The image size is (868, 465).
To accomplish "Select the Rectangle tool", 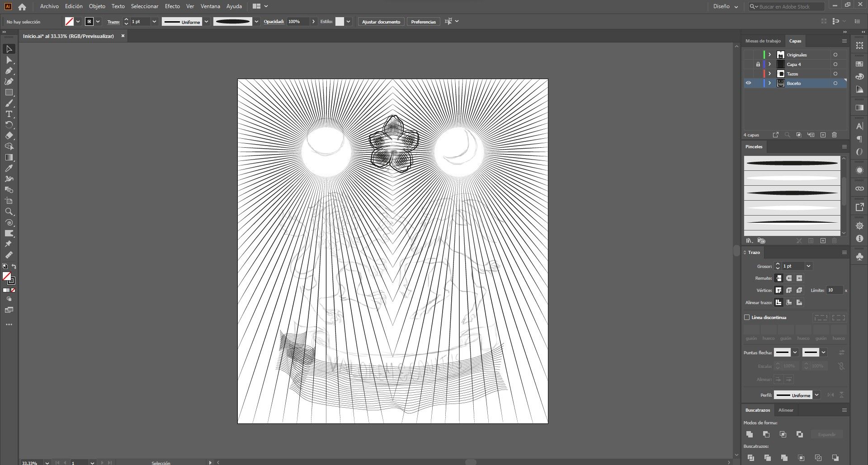I will (9, 92).
